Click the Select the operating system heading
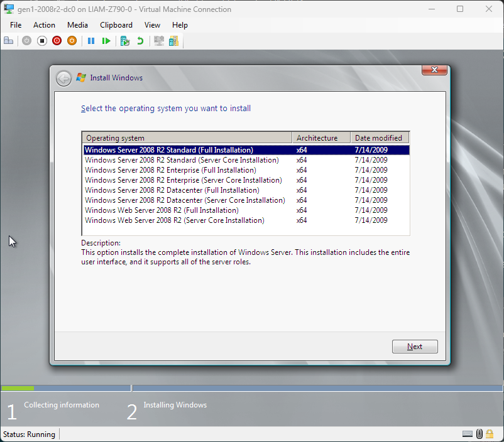The image size is (504, 442). click(x=166, y=109)
